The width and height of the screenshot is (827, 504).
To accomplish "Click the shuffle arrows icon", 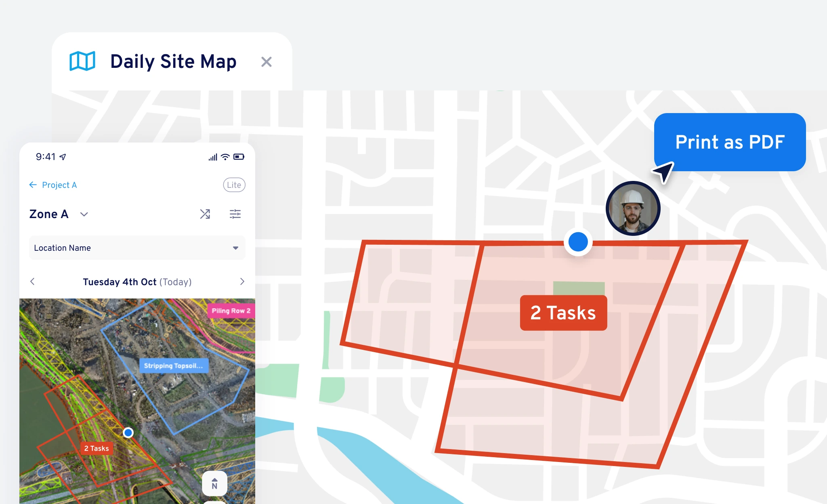I will 205,214.
